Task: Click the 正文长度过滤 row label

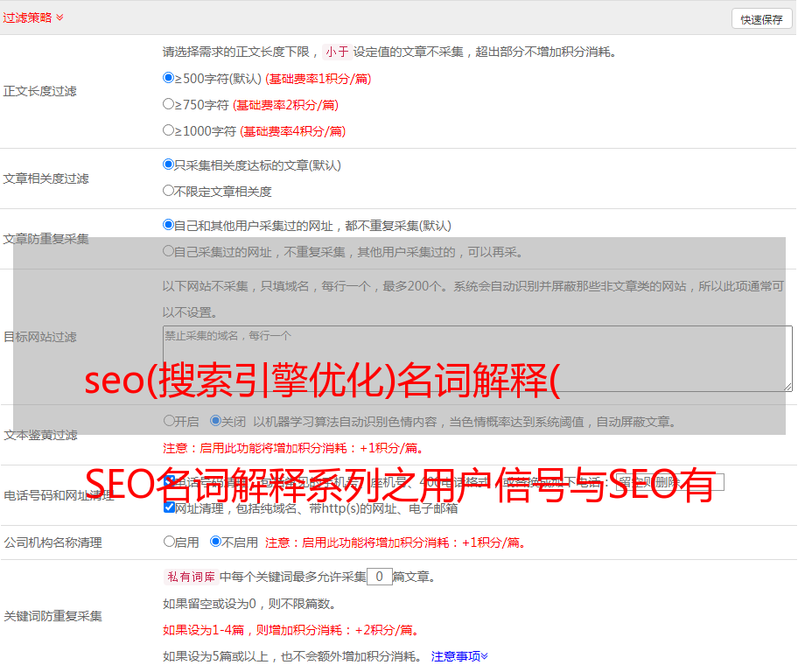Action: [x=39, y=91]
